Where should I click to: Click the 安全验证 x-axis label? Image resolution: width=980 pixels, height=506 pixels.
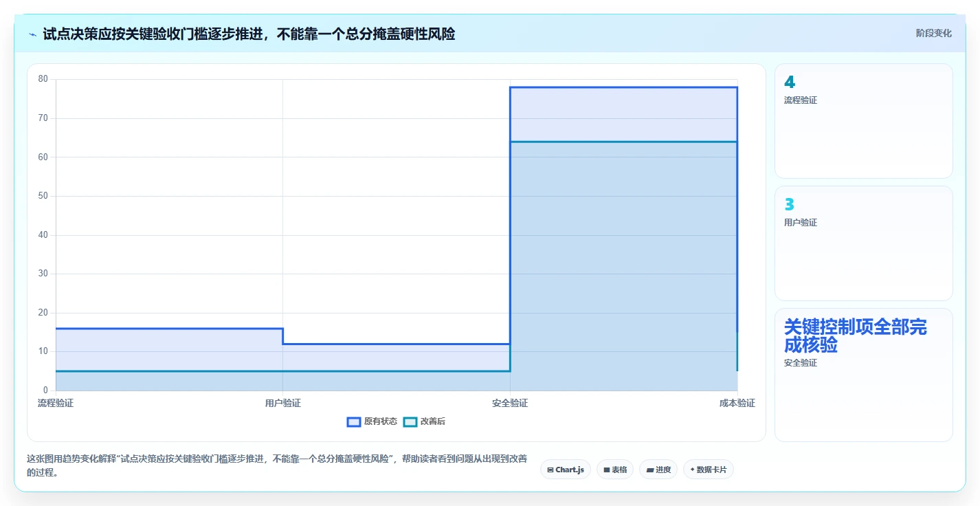pos(510,403)
